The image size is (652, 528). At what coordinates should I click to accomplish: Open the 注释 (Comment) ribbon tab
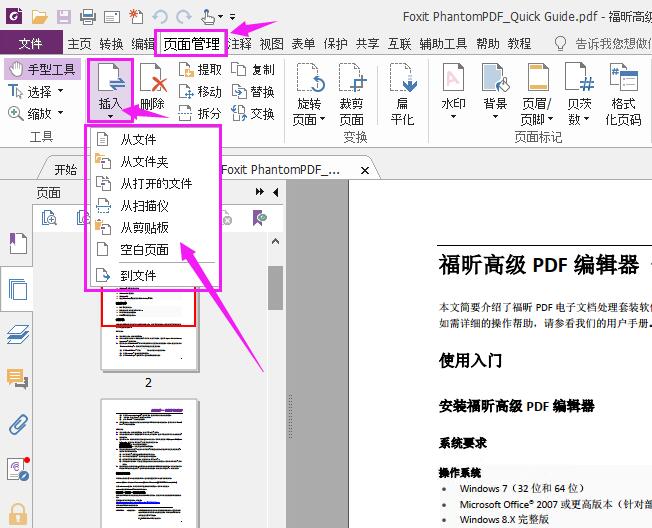[240, 44]
